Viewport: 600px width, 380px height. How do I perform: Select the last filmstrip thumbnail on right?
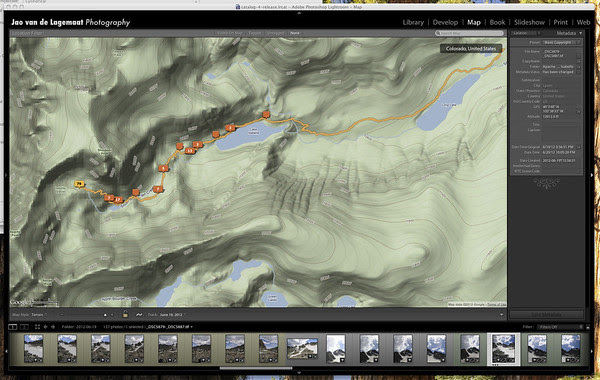point(571,348)
